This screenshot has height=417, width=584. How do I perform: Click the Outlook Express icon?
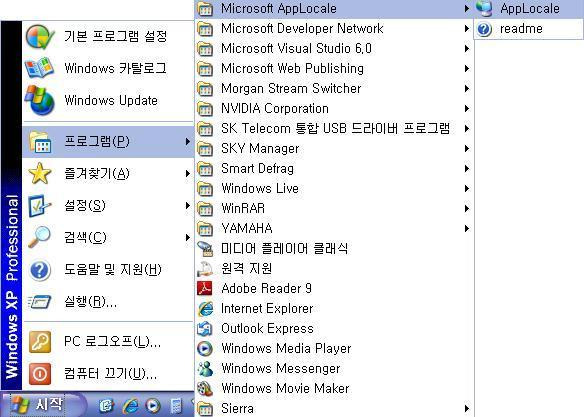[205, 328]
